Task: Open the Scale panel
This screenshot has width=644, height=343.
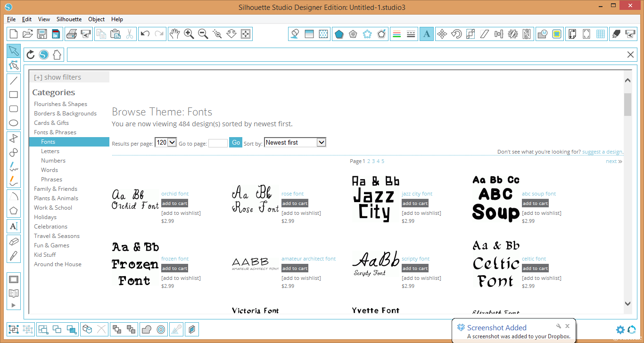Action: 470,34
